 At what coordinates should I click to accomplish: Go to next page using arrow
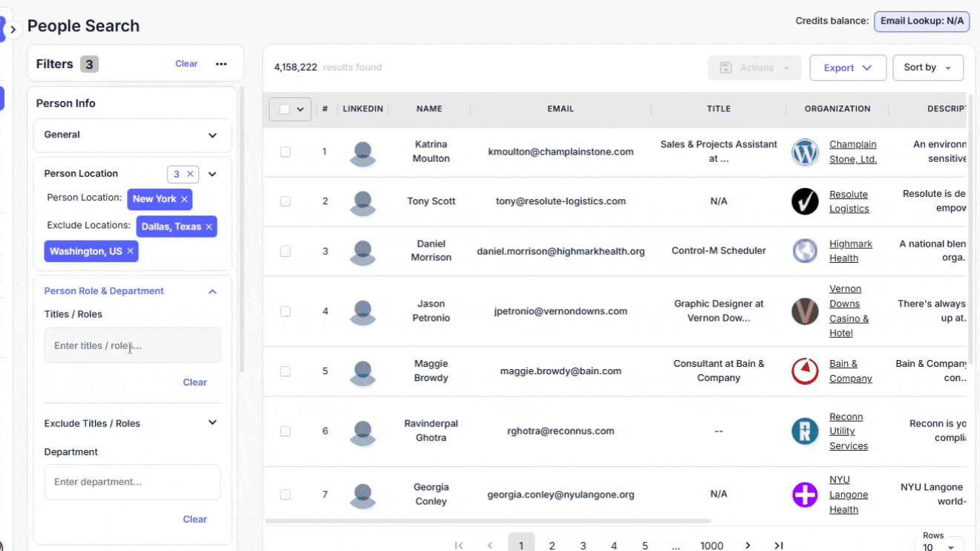[x=748, y=545]
